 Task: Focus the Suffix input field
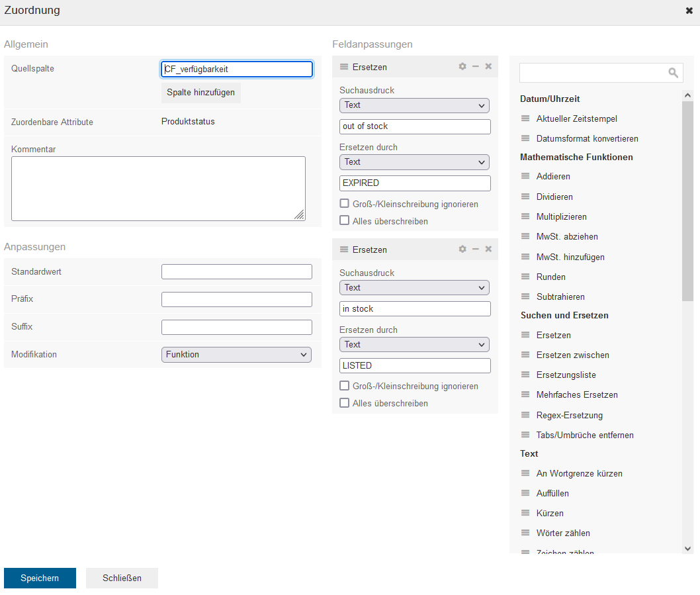tap(237, 327)
